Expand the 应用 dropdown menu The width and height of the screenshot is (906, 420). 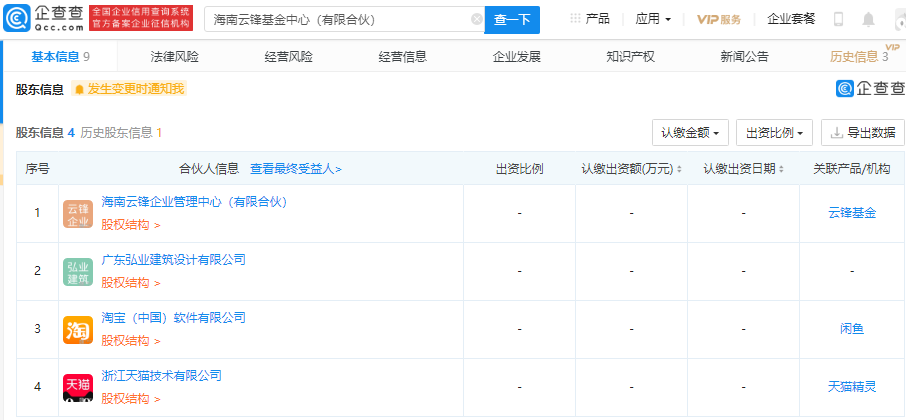click(x=653, y=18)
